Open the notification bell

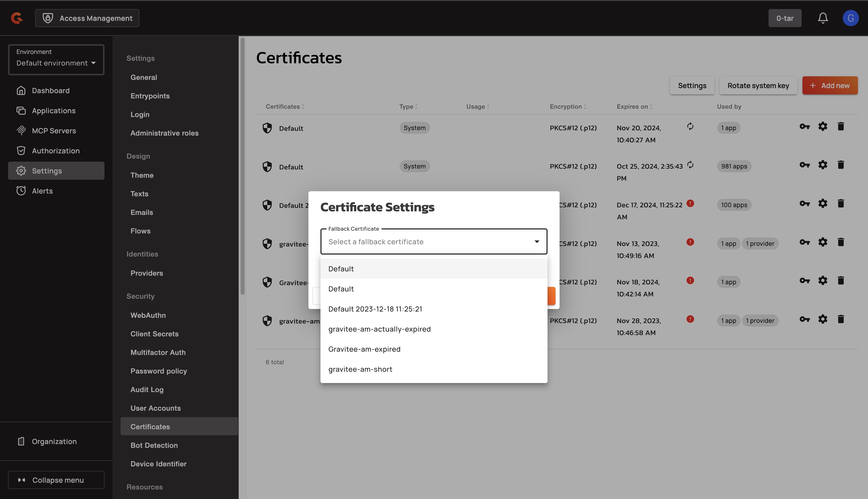pos(823,18)
